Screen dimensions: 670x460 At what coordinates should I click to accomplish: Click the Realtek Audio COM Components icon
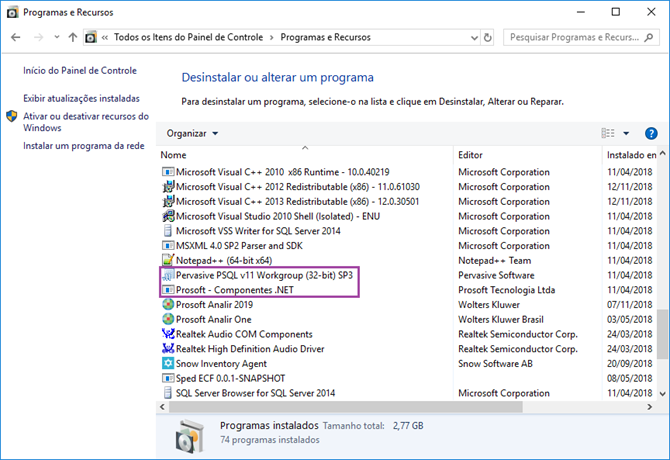(168, 334)
